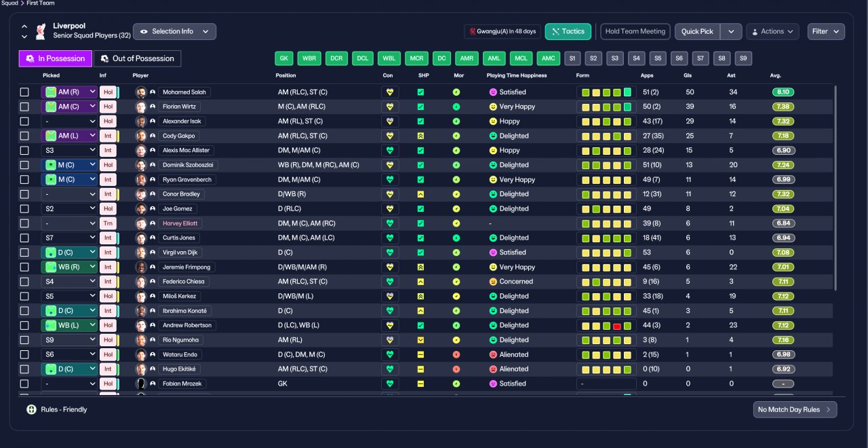Viewport: 868px width, 448px height.
Task: Click Jeremie Frimpong's sharpness arrow icon
Action: (x=420, y=267)
